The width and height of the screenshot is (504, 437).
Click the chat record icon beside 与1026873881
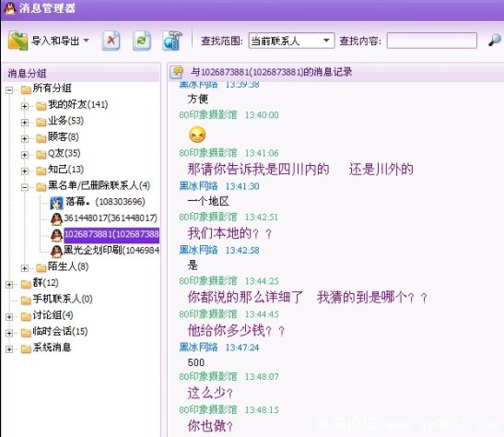[177, 72]
